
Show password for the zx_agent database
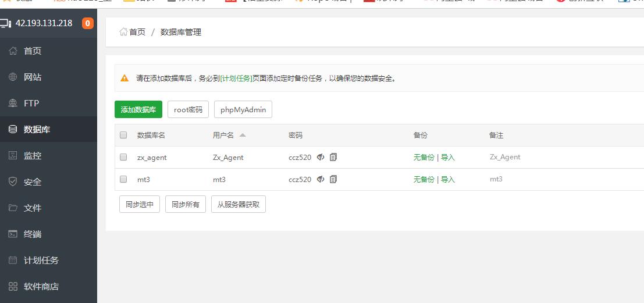click(x=321, y=157)
